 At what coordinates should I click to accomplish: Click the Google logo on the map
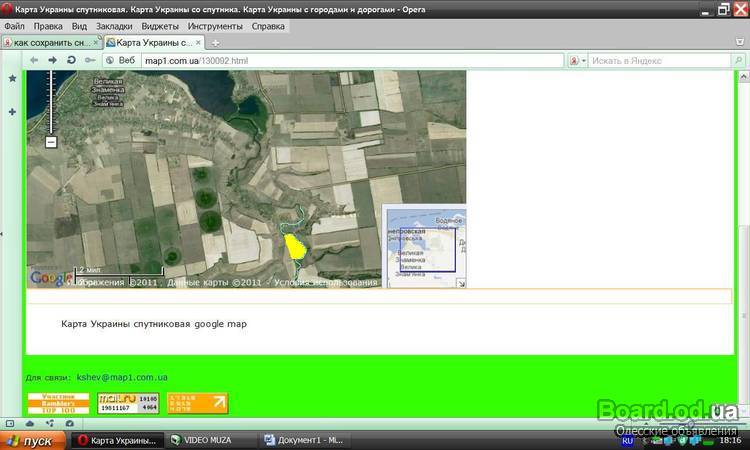pyautogui.click(x=51, y=278)
